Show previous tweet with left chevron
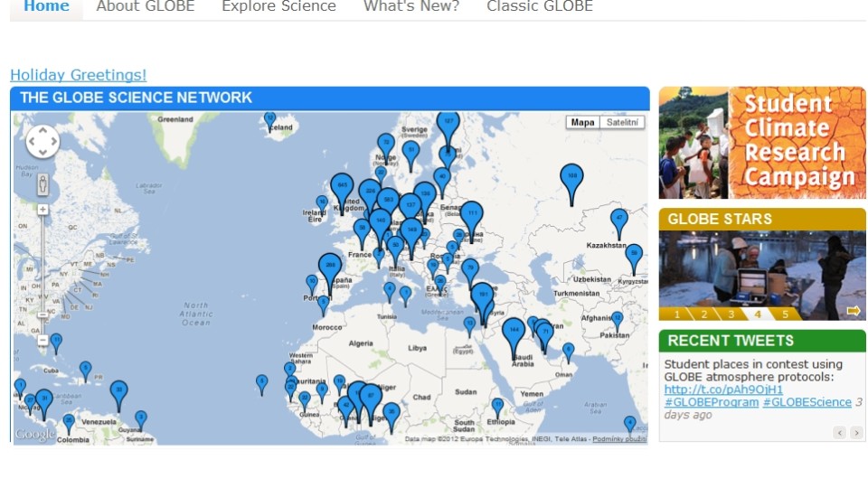 click(840, 433)
